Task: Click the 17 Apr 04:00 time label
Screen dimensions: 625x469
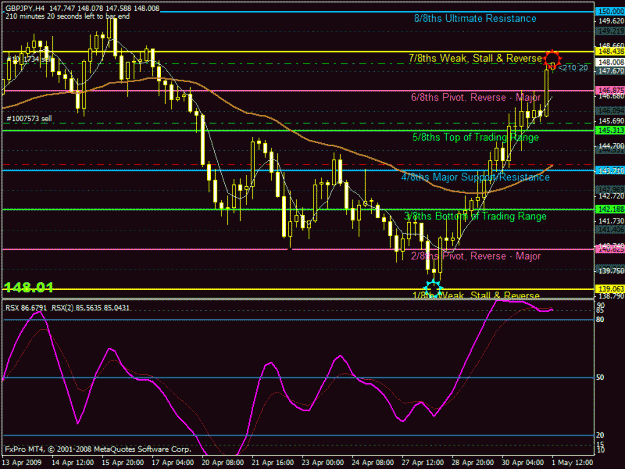Action: tap(173, 463)
